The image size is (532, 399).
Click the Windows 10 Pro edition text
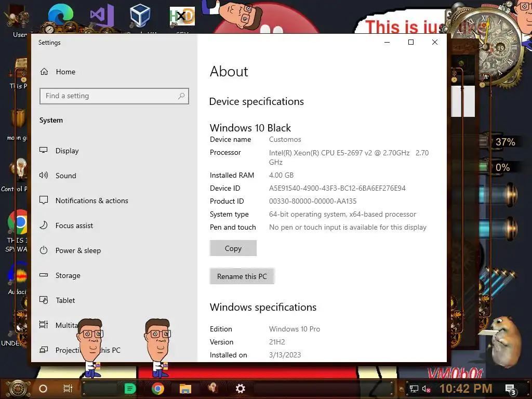[295, 329]
